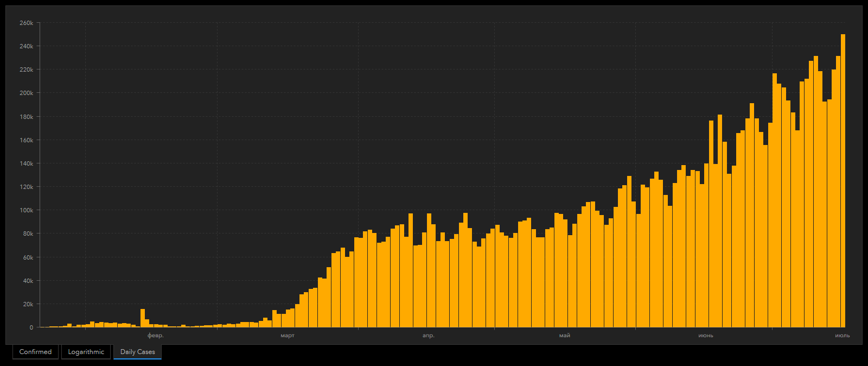Select the early February spike bar near 16k

143,318
